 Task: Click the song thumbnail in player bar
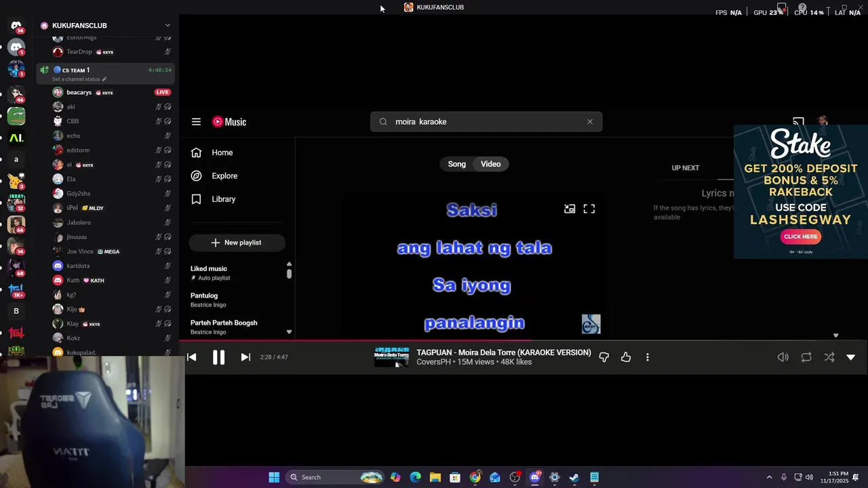(392, 357)
